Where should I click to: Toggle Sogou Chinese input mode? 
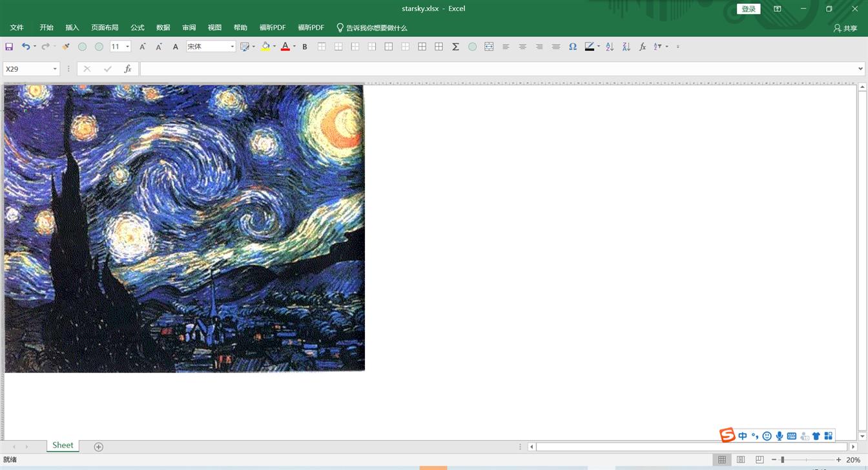coord(743,436)
